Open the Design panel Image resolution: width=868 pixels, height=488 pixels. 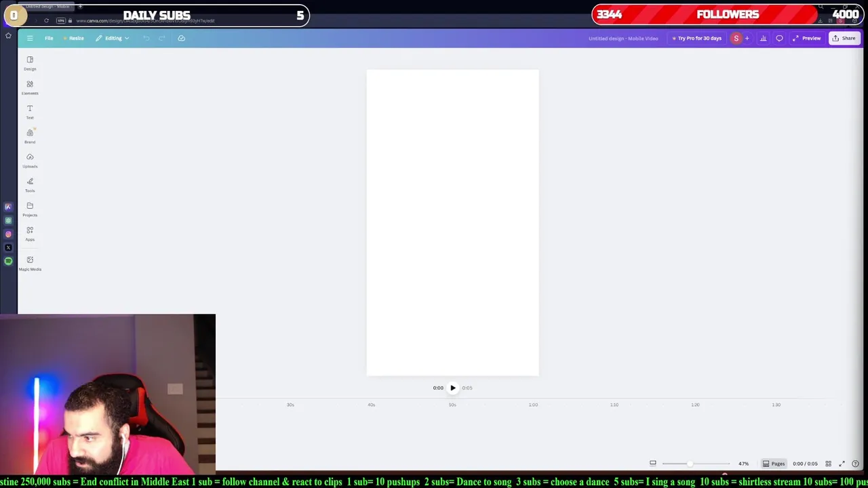pos(30,63)
